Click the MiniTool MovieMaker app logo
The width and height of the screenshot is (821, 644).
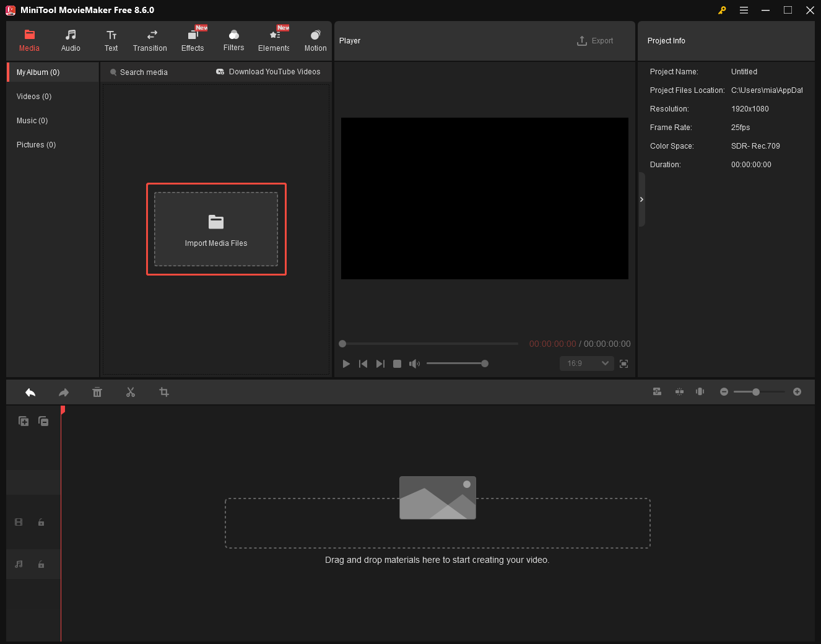click(x=11, y=10)
